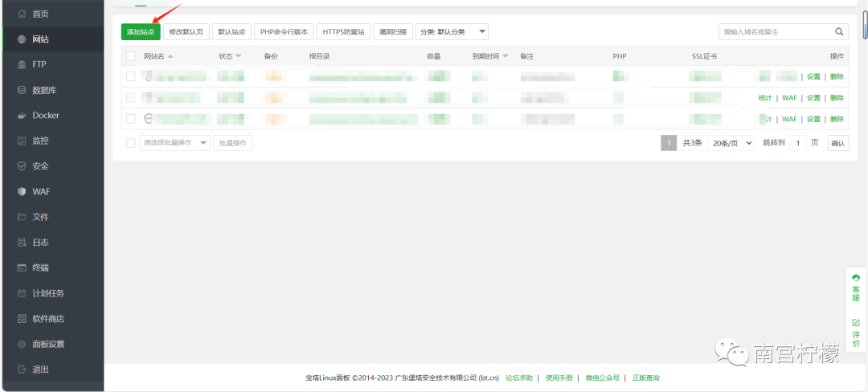Tick the first site row's checkbox
Image resolution: width=868 pixels, height=392 pixels.
(131, 76)
